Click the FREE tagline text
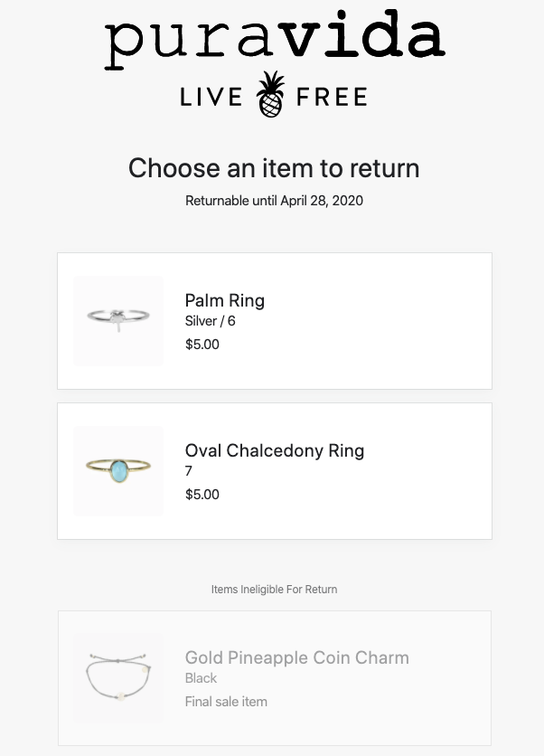 tap(332, 97)
